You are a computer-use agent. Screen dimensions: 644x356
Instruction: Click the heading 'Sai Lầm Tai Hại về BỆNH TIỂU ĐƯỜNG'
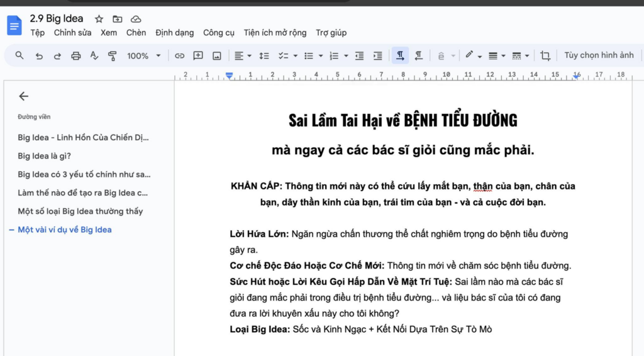click(403, 121)
